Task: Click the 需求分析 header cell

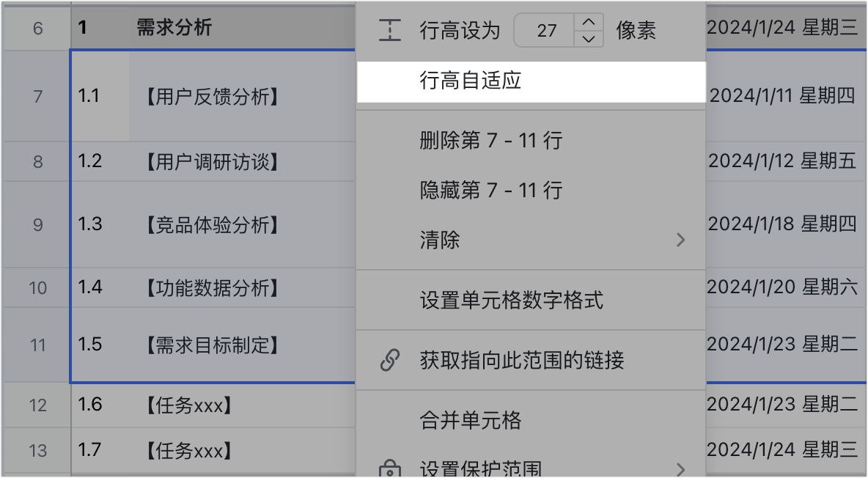Action: tap(242, 28)
